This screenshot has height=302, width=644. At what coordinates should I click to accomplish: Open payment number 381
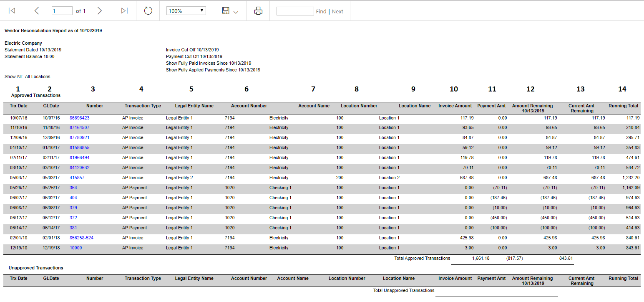tap(73, 228)
